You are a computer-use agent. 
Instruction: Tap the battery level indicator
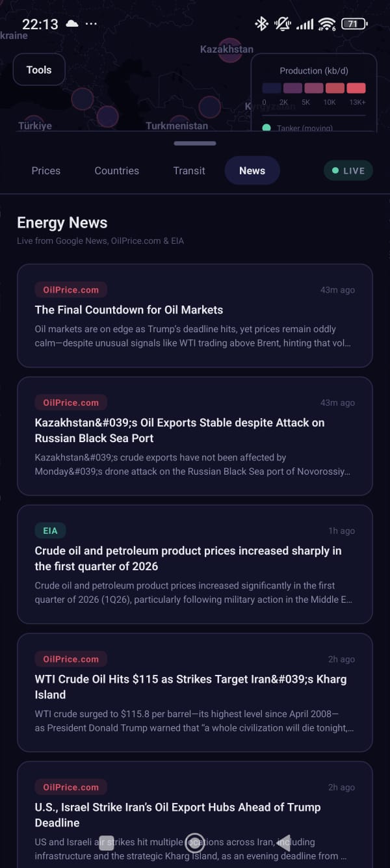tap(354, 24)
